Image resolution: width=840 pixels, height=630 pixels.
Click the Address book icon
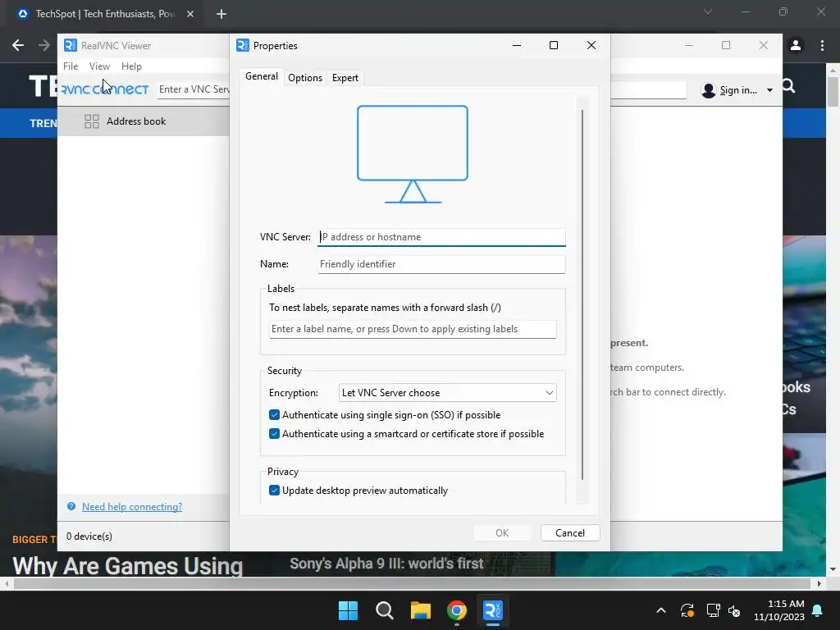coord(92,121)
